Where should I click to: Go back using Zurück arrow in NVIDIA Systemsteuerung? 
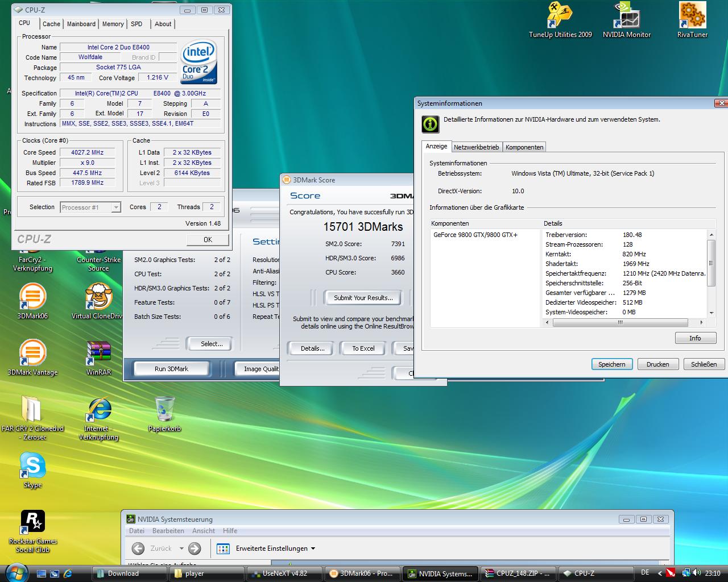point(138,548)
